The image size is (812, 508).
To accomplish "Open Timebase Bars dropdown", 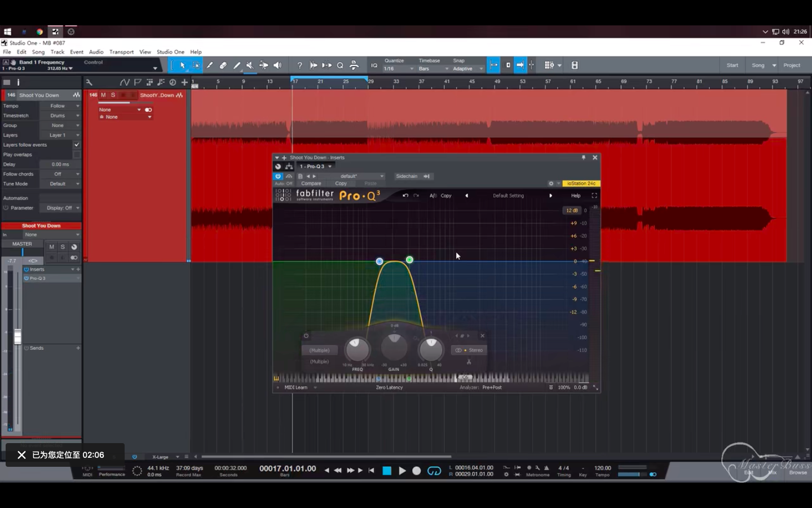I will point(434,69).
